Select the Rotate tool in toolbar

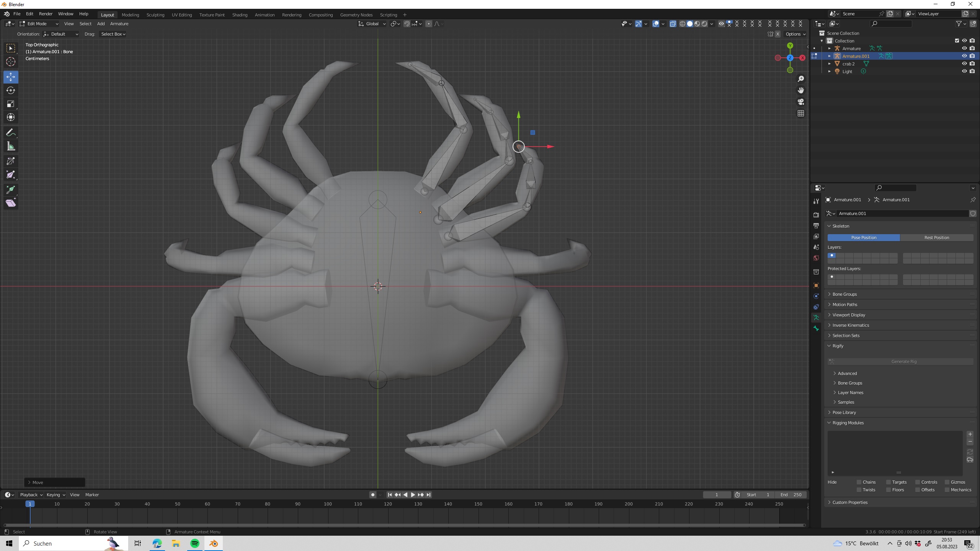click(x=11, y=90)
